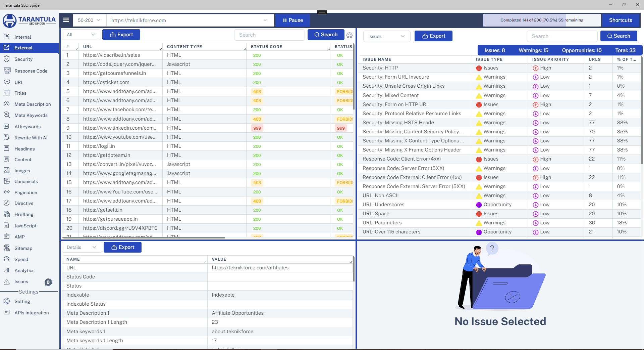
Task: Export the issues list
Action: tap(433, 36)
